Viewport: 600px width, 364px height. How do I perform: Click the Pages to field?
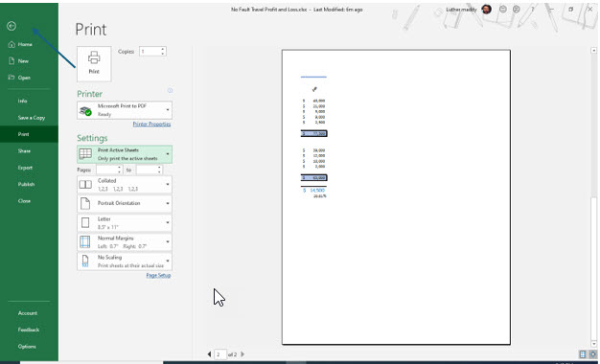coord(147,170)
